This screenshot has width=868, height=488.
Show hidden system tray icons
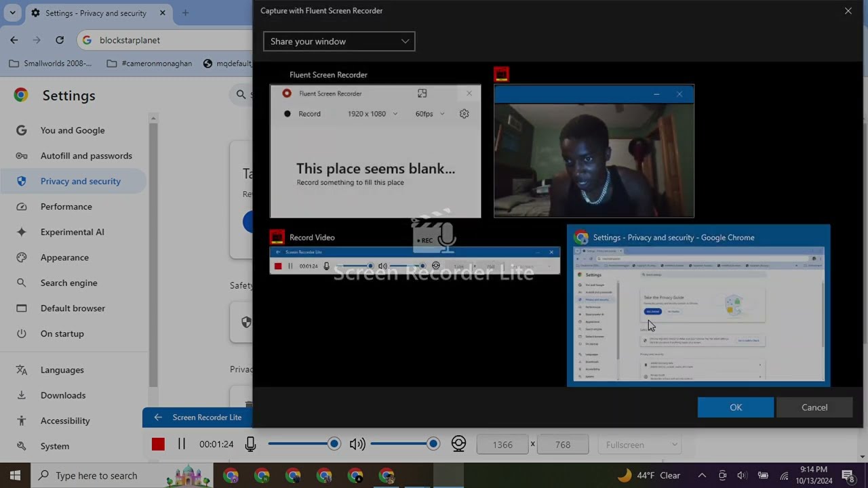(702, 475)
